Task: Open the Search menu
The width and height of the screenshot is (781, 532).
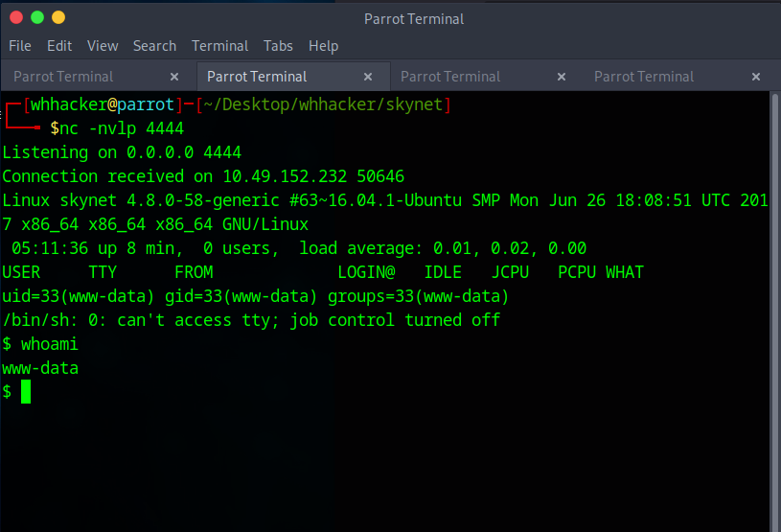Action: pyautogui.click(x=154, y=46)
